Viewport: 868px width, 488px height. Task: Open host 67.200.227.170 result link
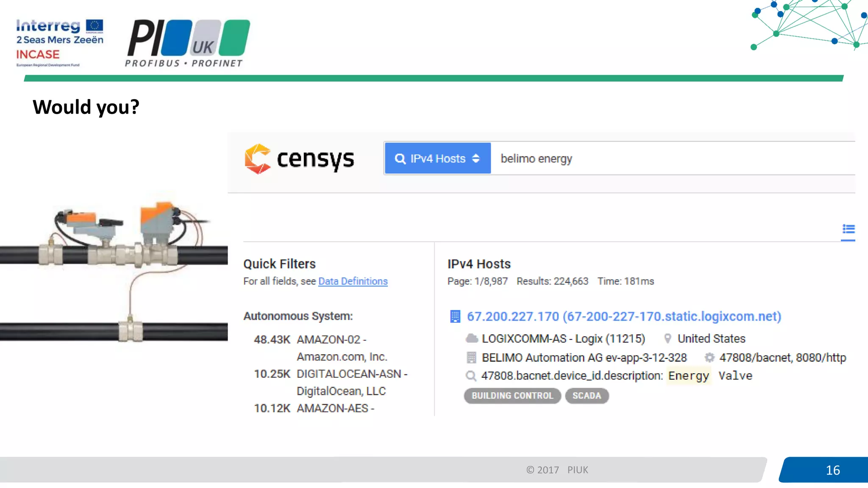pyautogui.click(x=624, y=316)
